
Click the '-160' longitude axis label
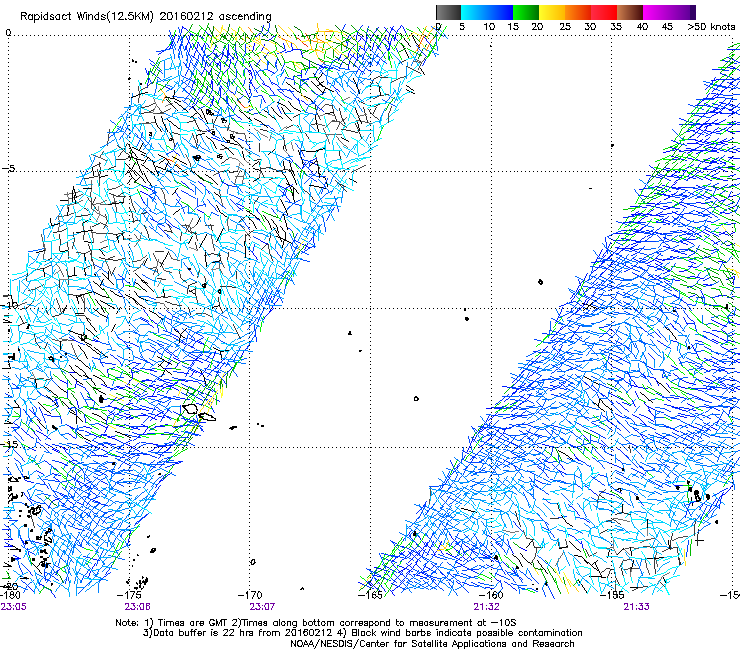pos(491,595)
